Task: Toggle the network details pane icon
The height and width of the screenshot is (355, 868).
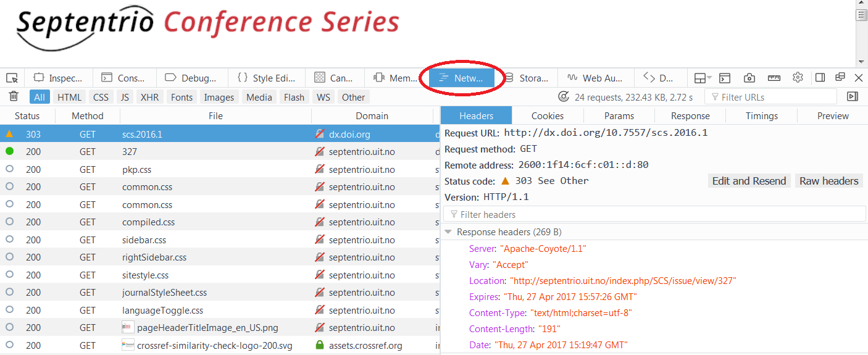Action: [x=853, y=96]
